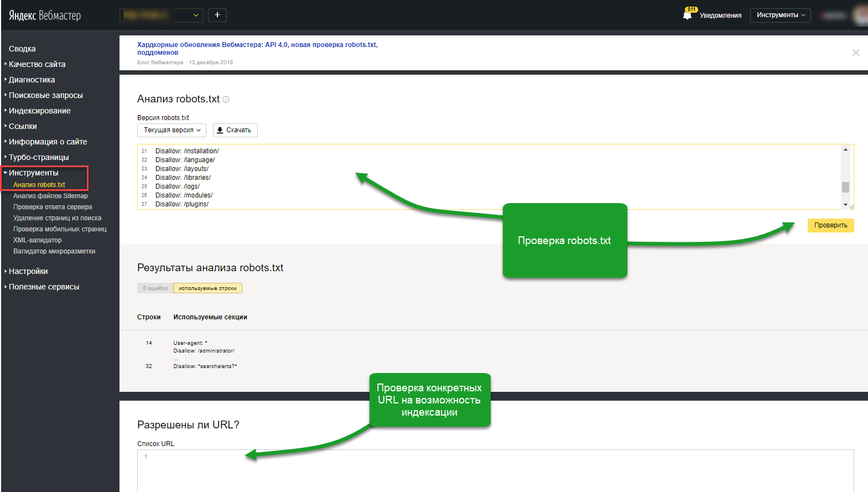Open notifications bell icon
The width and height of the screenshot is (868, 492).
688,15
